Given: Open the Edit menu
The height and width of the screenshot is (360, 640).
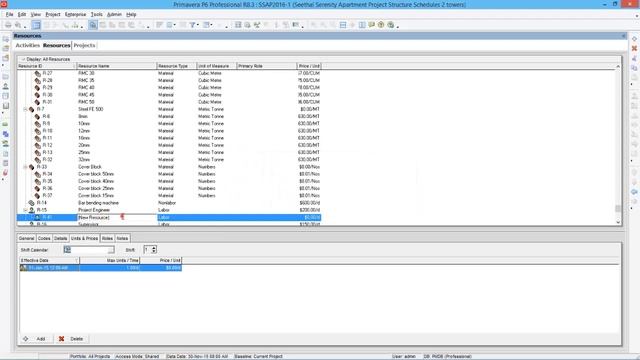Looking at the screenshot, I should tap(22, 14).
